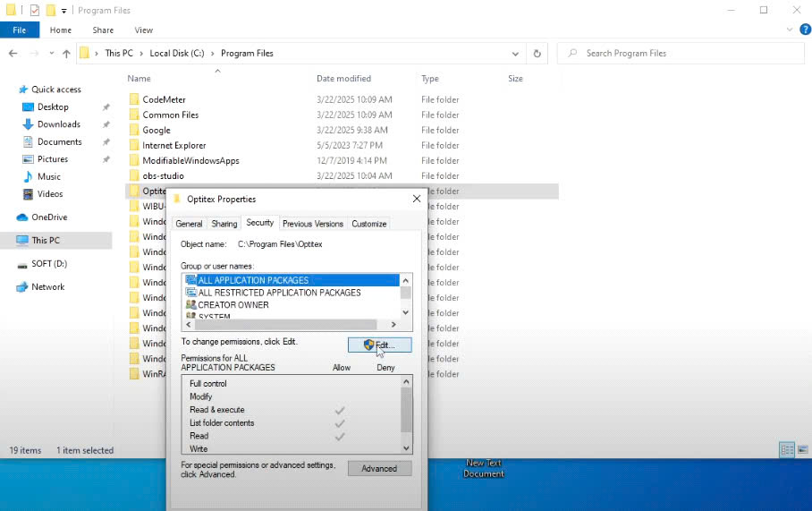Viewport: 812px width, 511px height.
Task: Click the Advanced button
Action: pyautogui.click(x=379, y=468)
